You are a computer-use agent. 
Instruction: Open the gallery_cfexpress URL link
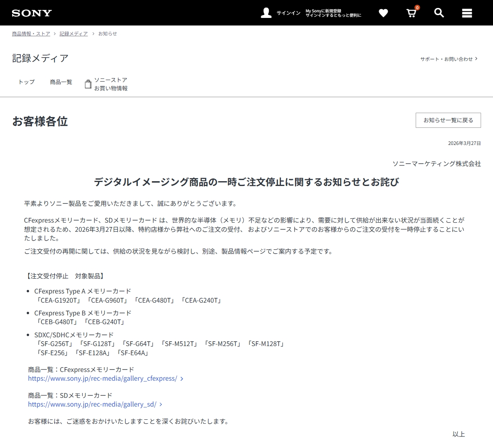pyautogui.click(x=102, y=378)
